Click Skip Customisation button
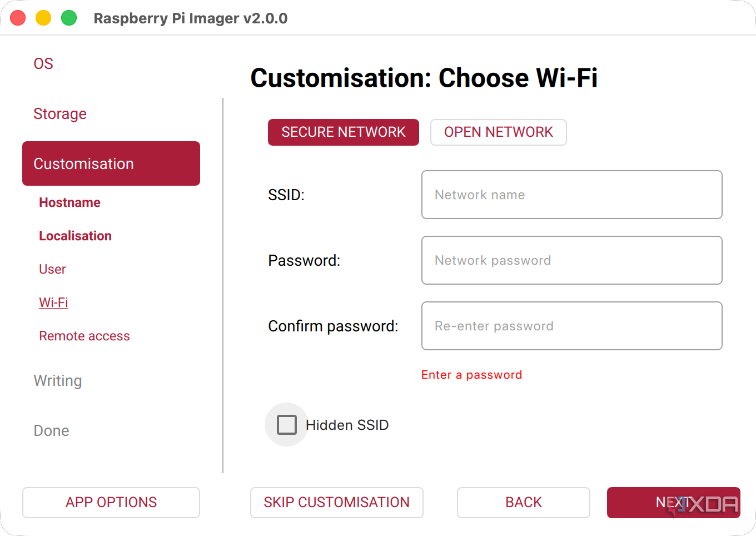This screenshot has width=756, height=536. pyautogui.click(x=336, y=503)
